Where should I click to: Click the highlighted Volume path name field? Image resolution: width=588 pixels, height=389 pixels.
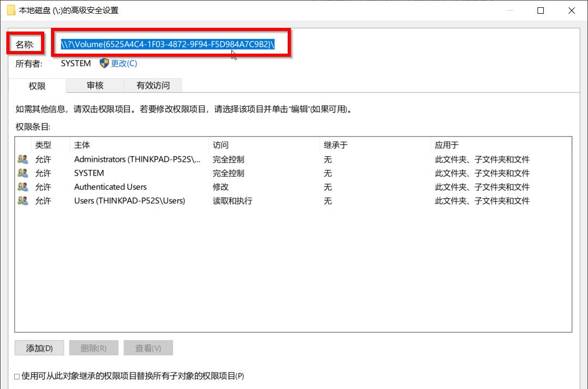[168, 44]
